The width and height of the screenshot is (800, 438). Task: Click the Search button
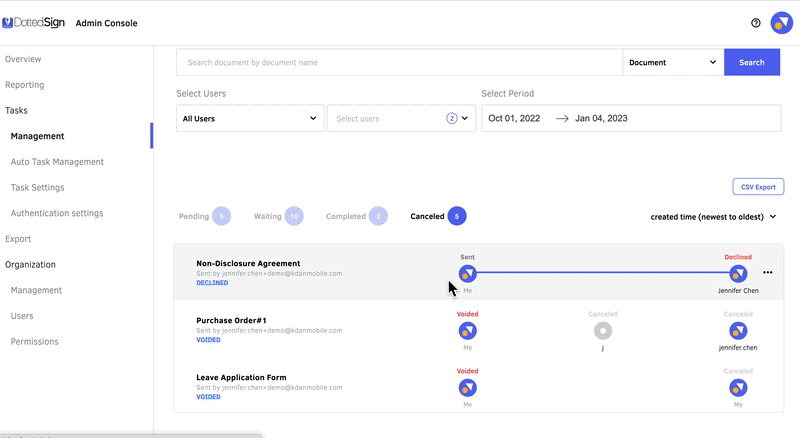click(752, 62)
